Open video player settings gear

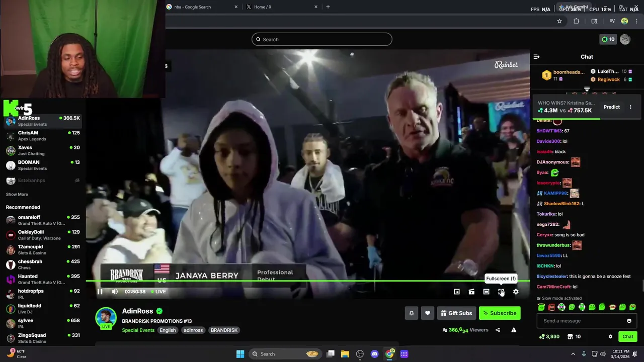pos(516,292)
